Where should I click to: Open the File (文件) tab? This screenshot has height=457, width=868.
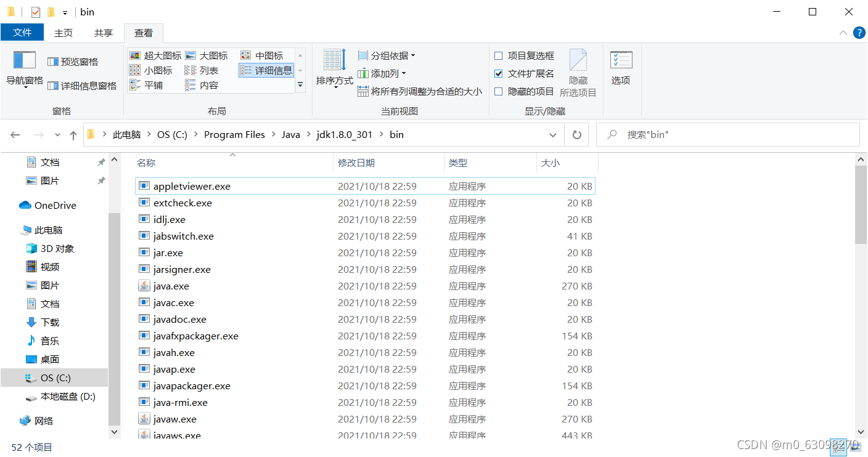coord(22,33)
